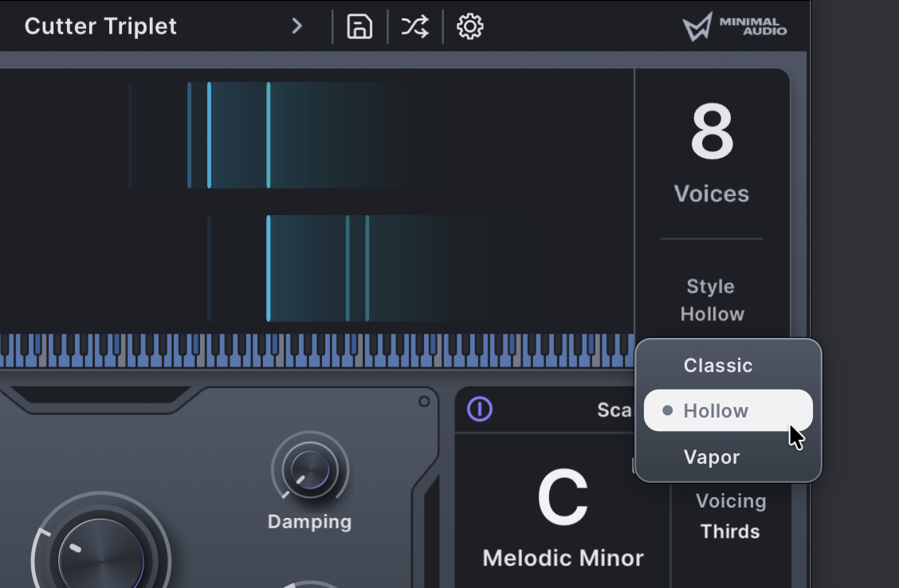Click the small circle at module panel corner
The width and height of the screenshot is (899, 588).
424,401
